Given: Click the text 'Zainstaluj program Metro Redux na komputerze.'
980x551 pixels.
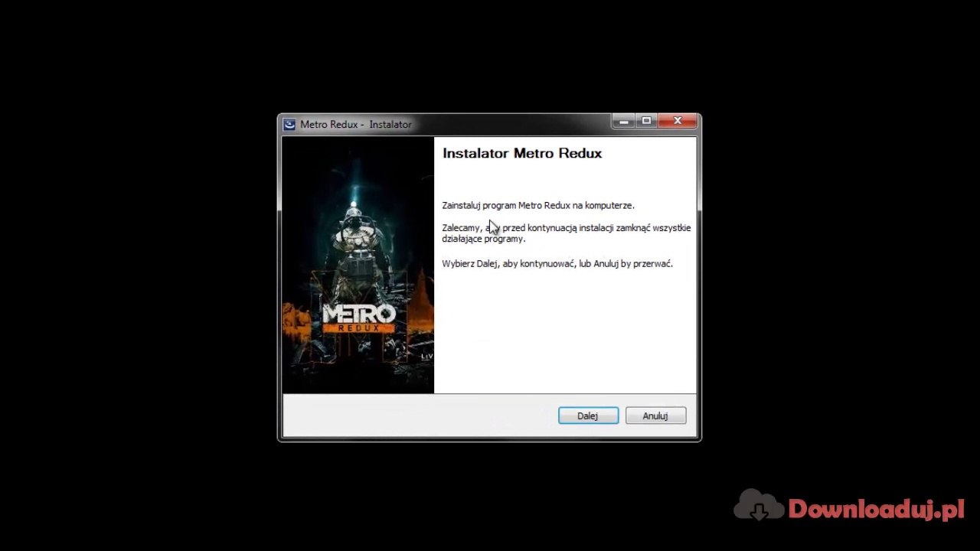Looking at the screenshot, I should click(538, 205).
